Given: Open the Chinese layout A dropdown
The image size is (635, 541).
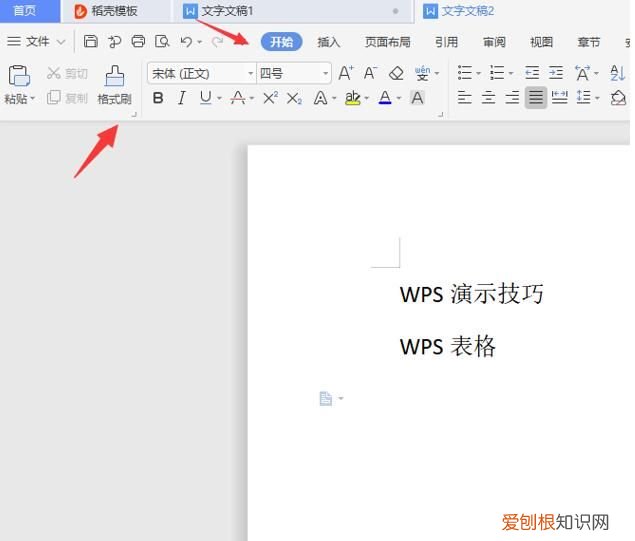Looking at the screenshot, I should 596,73.
